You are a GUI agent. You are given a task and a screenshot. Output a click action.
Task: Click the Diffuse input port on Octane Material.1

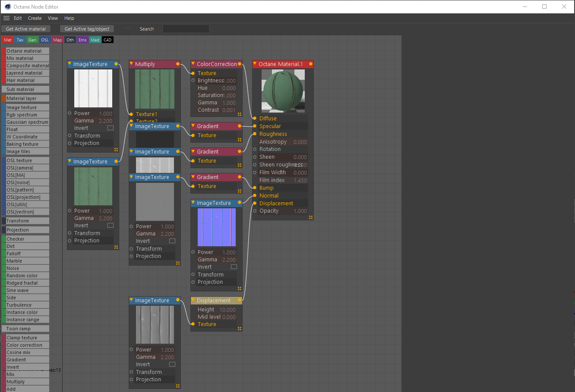pyautogui.click(x=255, y=118)
